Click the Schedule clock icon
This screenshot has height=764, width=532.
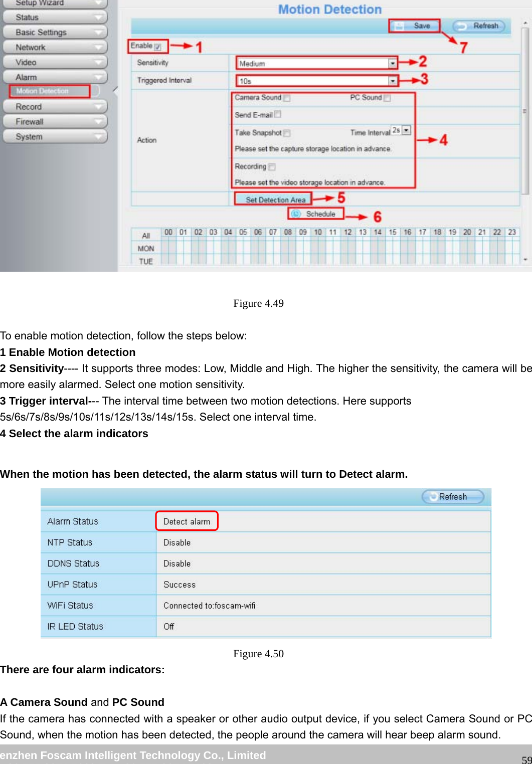tap(296, 214)
